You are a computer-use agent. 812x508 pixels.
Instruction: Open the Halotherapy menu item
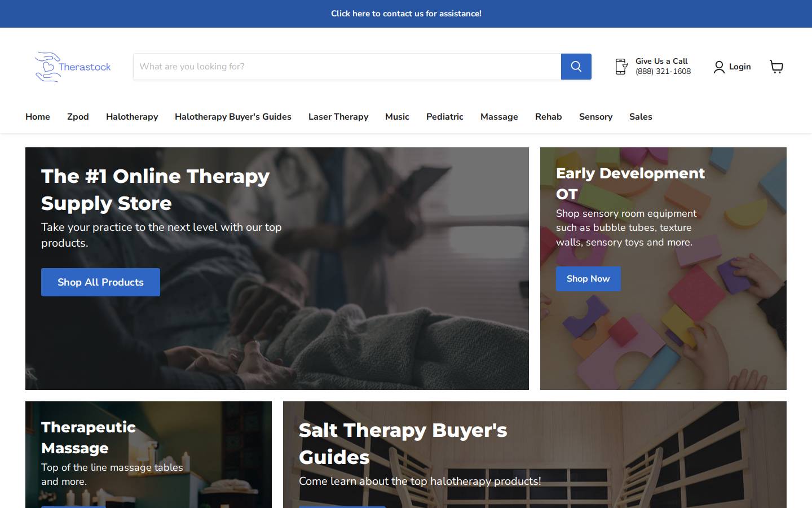[132, 117]
